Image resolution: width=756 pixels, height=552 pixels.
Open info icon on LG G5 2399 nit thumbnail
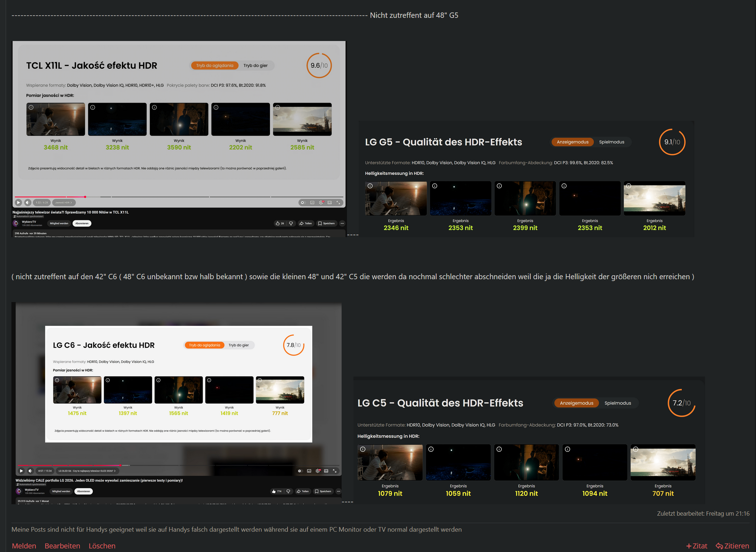point(499,186)
